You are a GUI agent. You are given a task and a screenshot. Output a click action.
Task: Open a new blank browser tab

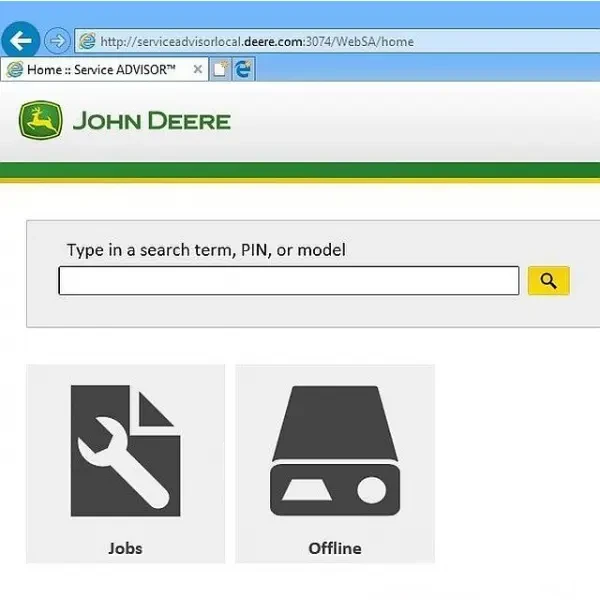221,69
